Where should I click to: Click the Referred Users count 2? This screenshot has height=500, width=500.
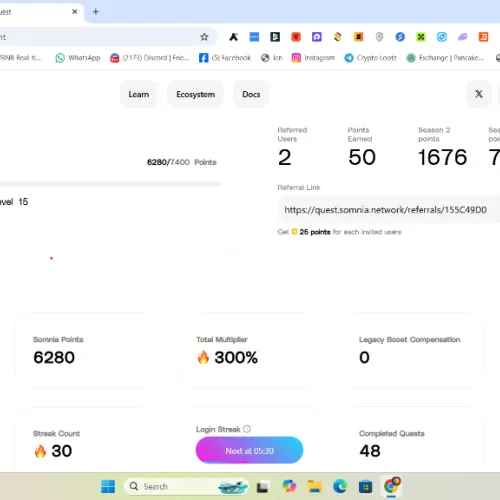285,157
